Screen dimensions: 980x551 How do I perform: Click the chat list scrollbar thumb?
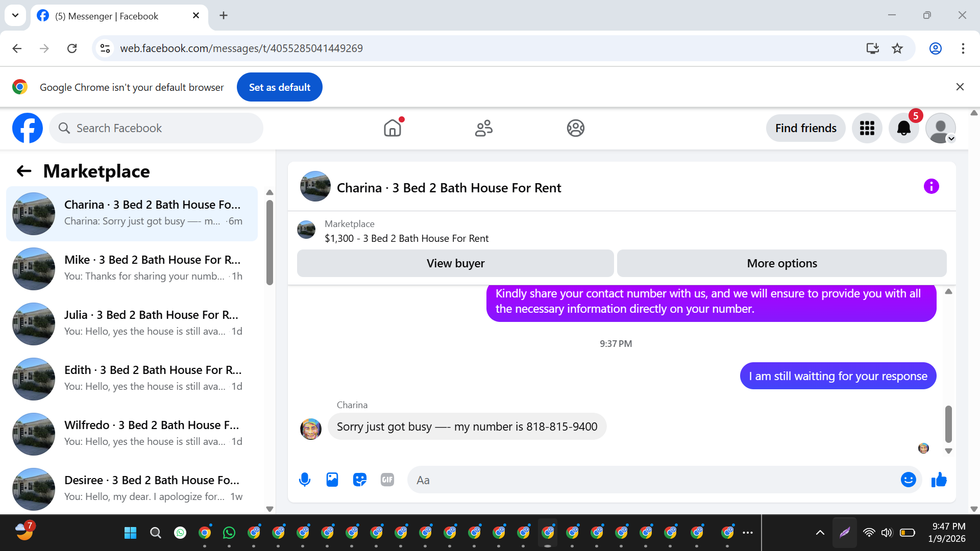tap(269, 242)
